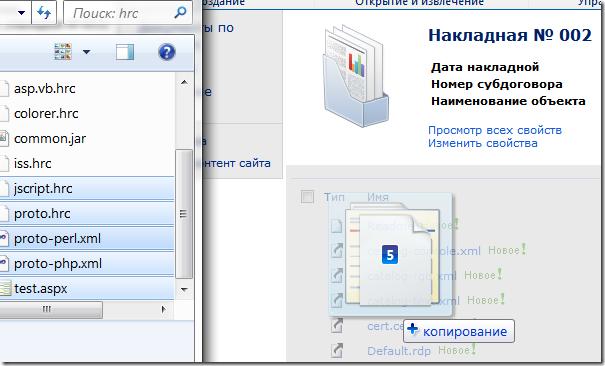This screenshot has height=366, width=605.
Task: Select file colorer.hrc
Action: [x=46, y=114]
